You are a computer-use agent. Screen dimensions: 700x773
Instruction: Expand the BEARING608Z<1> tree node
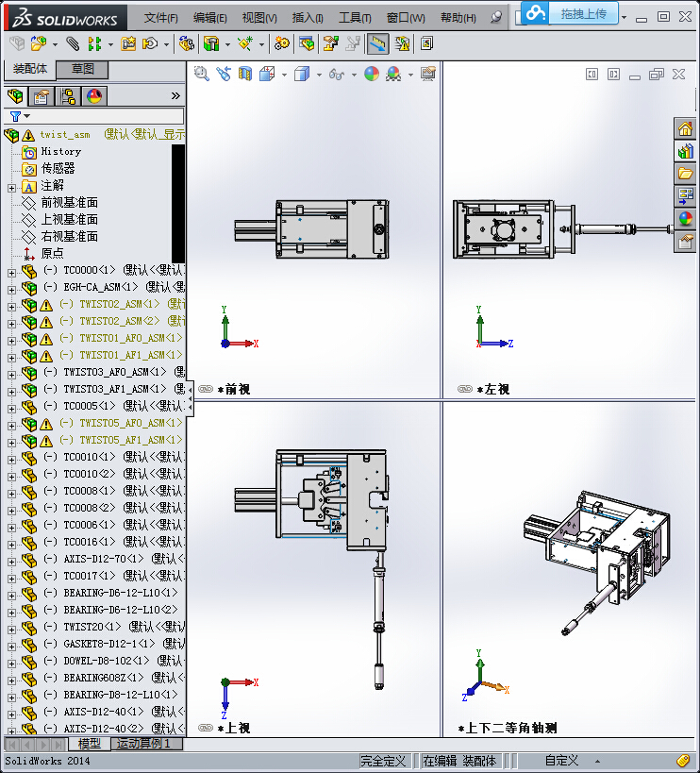pos(12,681)
